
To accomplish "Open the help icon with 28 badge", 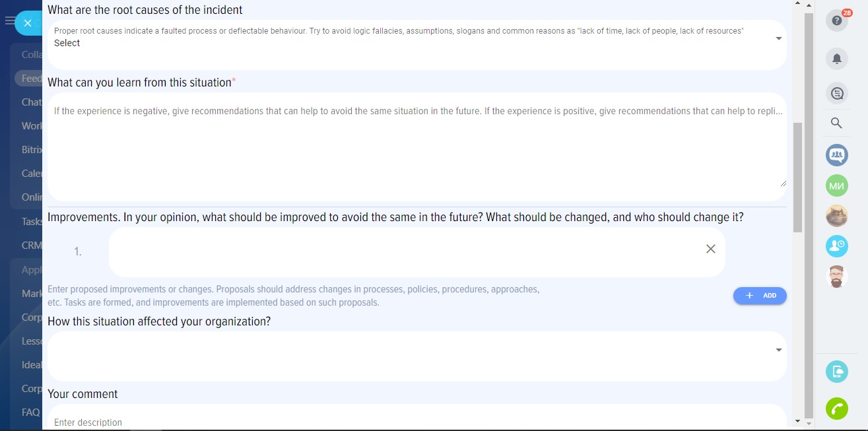I will [836, 20].
